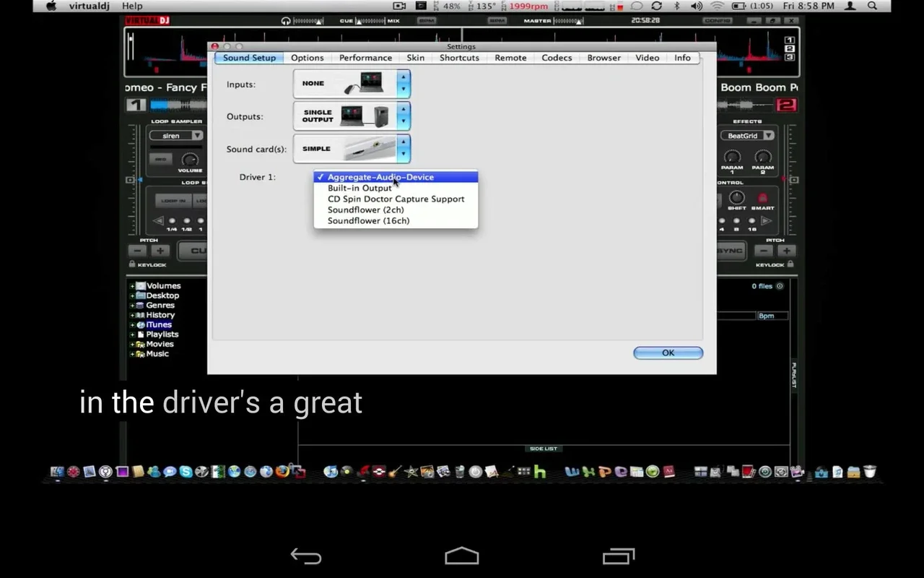Viewport: 924px width, 578px height.
Task: Open the virtualdj menu in menu bar
Action: pyautogui.click(x=90, y=6)
